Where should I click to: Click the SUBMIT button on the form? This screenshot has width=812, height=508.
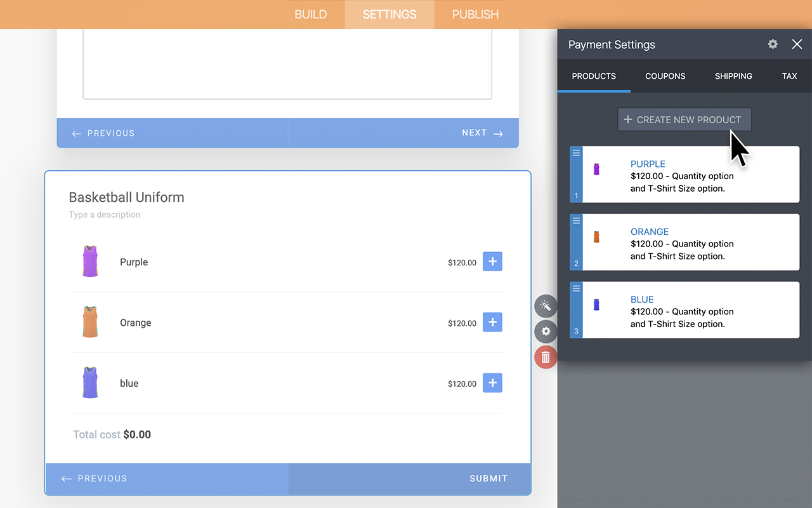[488, 478]
